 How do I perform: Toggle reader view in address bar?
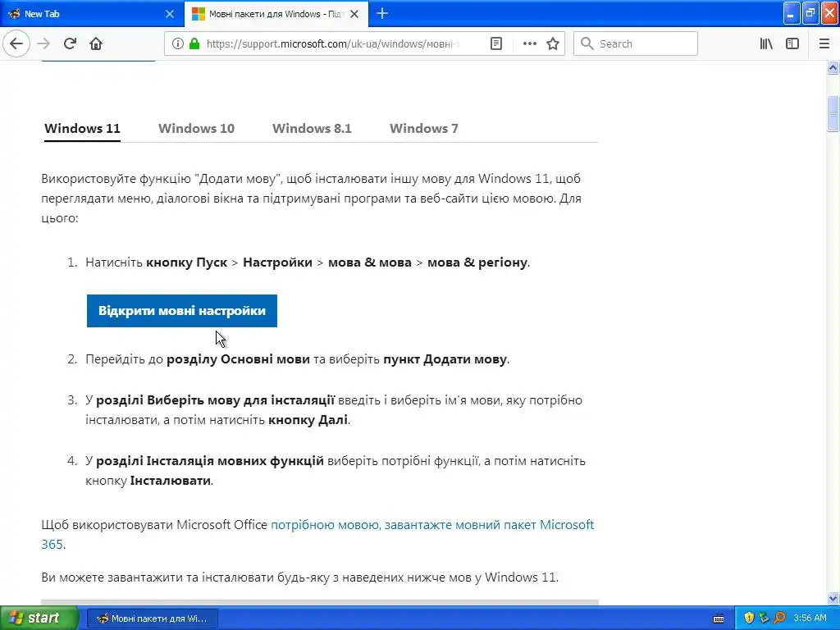coord(496,44)
